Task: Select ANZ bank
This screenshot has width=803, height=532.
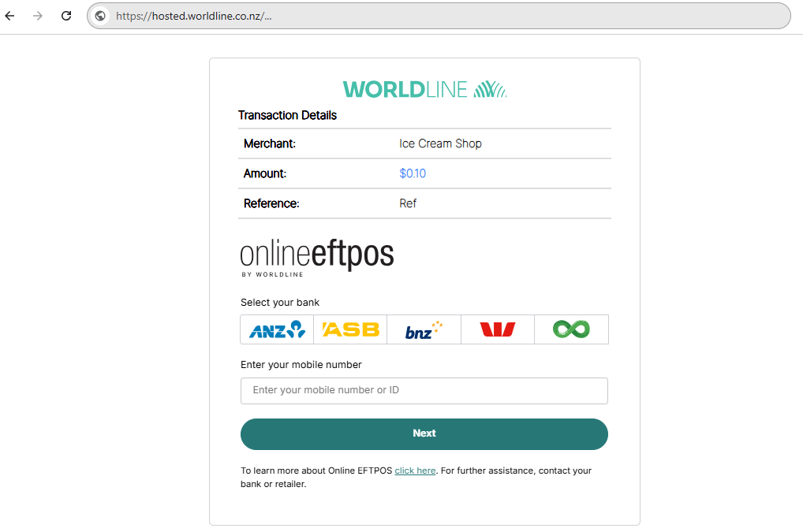Action: pos(277,329)
